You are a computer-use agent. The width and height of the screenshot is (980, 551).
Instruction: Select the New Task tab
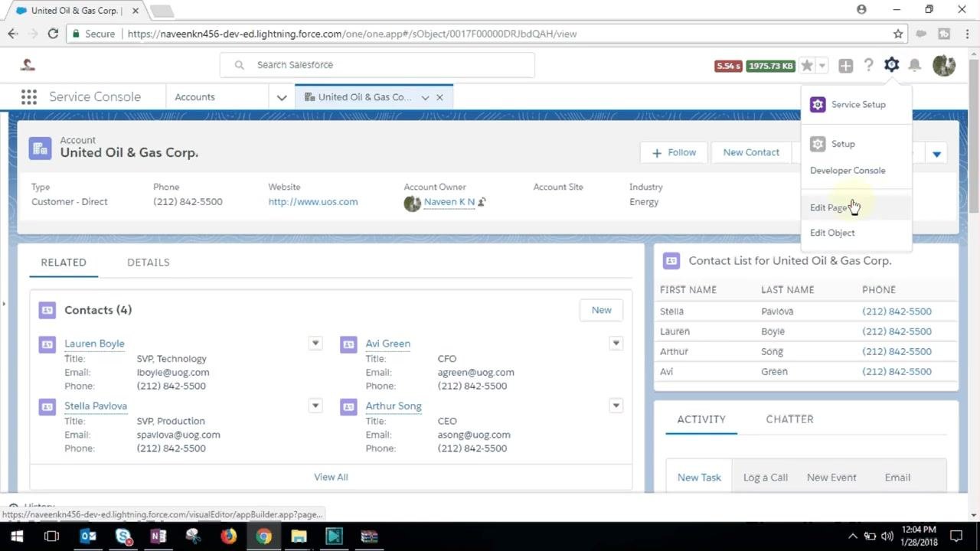click(699, 478)
